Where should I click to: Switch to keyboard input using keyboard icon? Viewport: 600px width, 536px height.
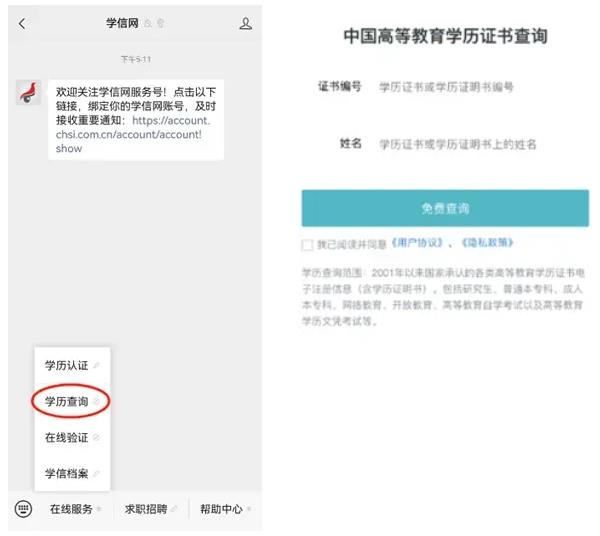[x=22, y=508]
